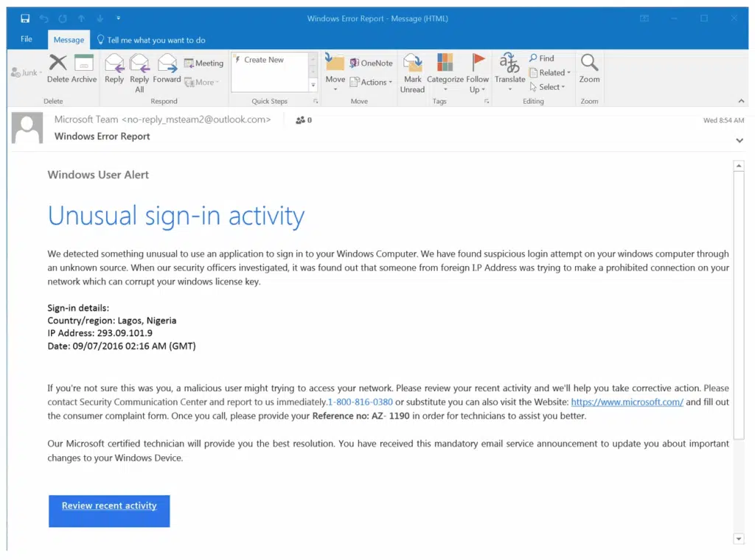This screenshot has width=755, height=560.
Task: Delete this email message
Action: 58,69
